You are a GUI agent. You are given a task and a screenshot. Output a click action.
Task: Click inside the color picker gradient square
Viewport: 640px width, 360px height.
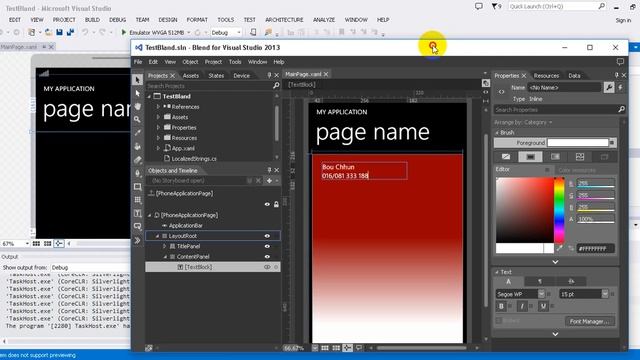(x=525, y=210)
